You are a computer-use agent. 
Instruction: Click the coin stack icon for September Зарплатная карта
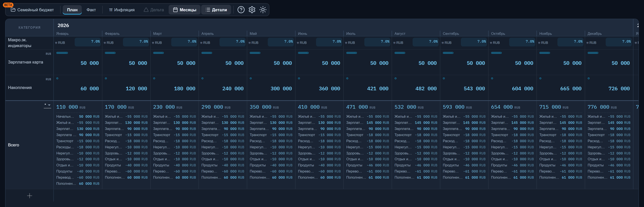448,53
